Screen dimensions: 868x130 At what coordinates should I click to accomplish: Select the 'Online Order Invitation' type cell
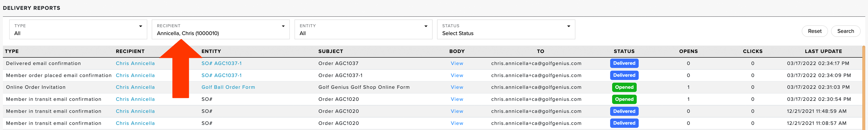click(36, 87)
